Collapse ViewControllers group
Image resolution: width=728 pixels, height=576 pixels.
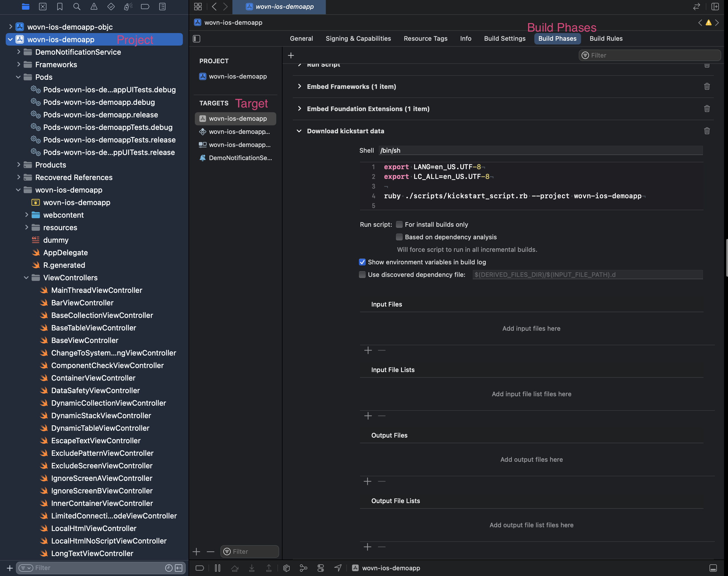26,277
